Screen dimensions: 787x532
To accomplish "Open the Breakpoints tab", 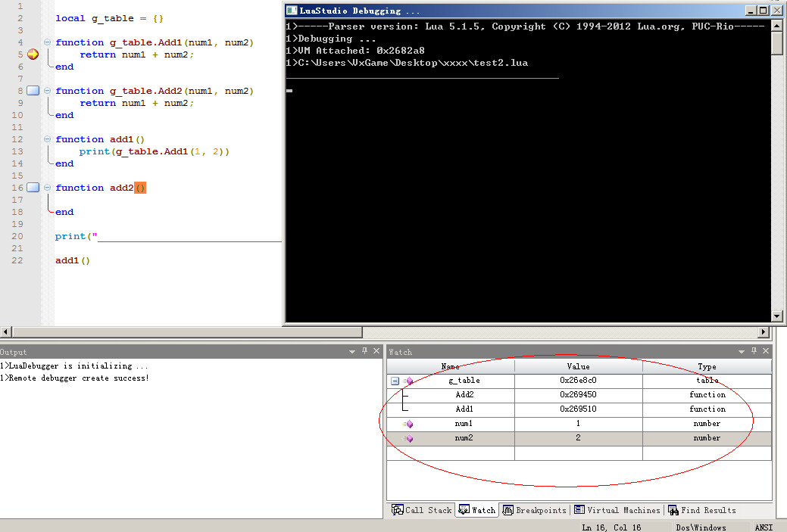I will [x=535, y=510].
